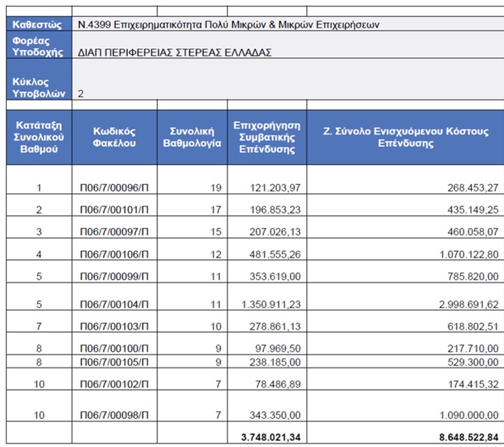Click the Επιχορήγηση Συμβατικής Επένδυσης header
This screenshot has width=504, height=447.
[x=267, y=137]
